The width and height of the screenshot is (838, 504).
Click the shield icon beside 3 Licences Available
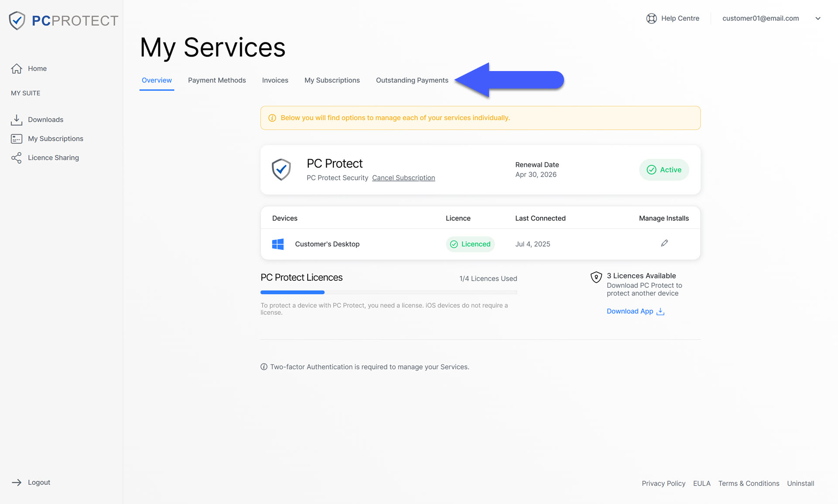pyautogui.click(x=596, y=277)
